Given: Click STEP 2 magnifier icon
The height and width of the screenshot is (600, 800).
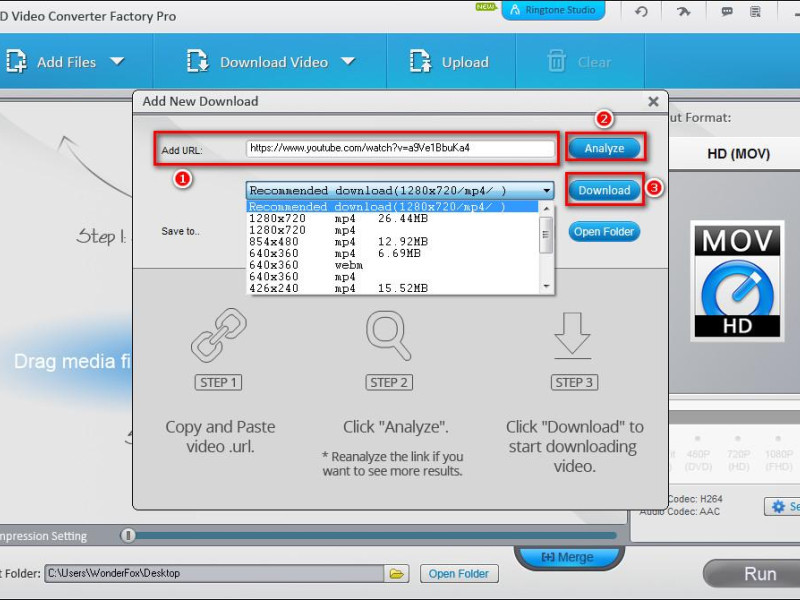Looking at the screenshot, I should [389, 336].
